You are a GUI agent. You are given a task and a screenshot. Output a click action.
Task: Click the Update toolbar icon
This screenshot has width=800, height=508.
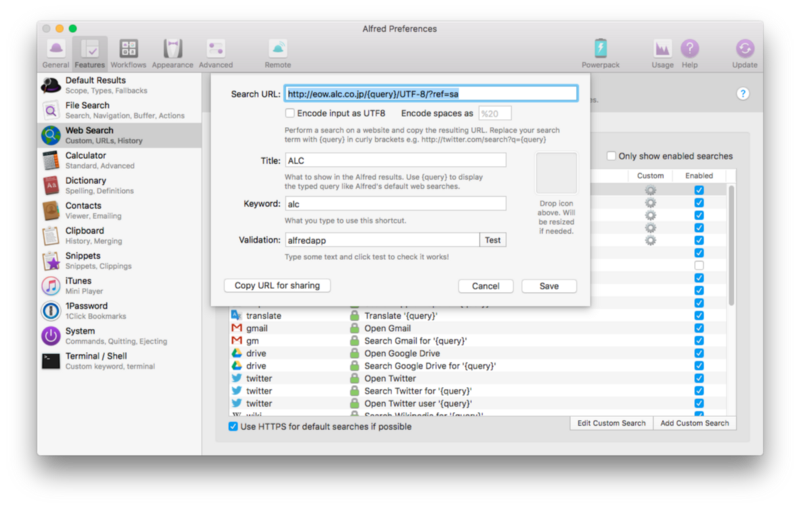pyautogui.click(x=745, y=53)
